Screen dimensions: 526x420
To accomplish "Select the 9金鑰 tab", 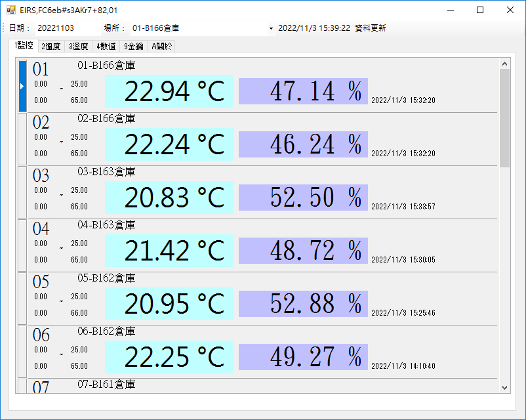I will pyautogui.click(x=133, y=46).
